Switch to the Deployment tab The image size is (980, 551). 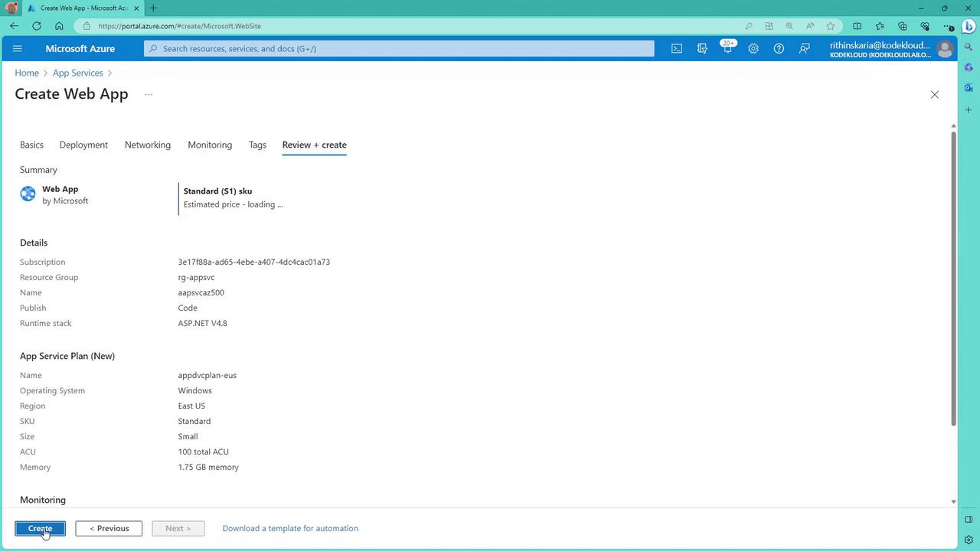pyautogui.click(x=83, y=145)
